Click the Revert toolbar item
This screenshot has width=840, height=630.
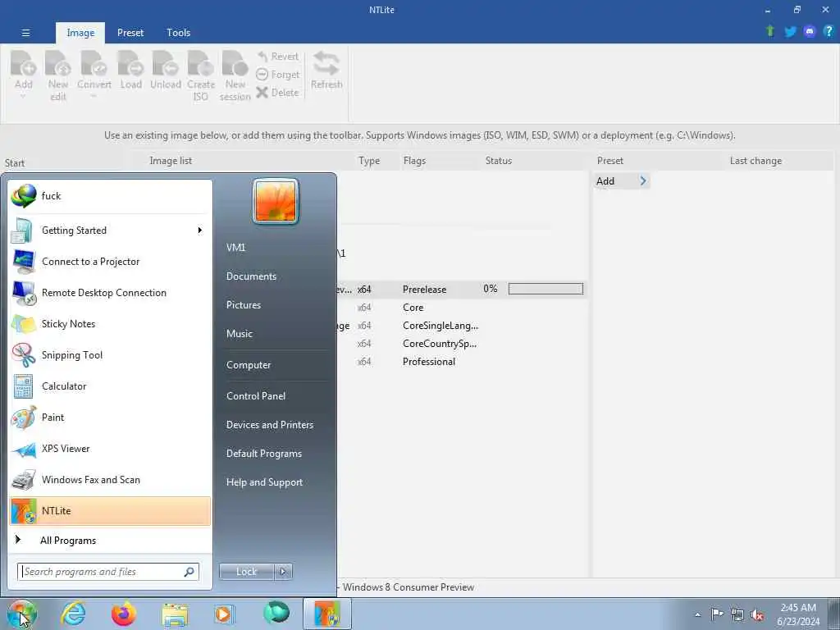[277, 57]
